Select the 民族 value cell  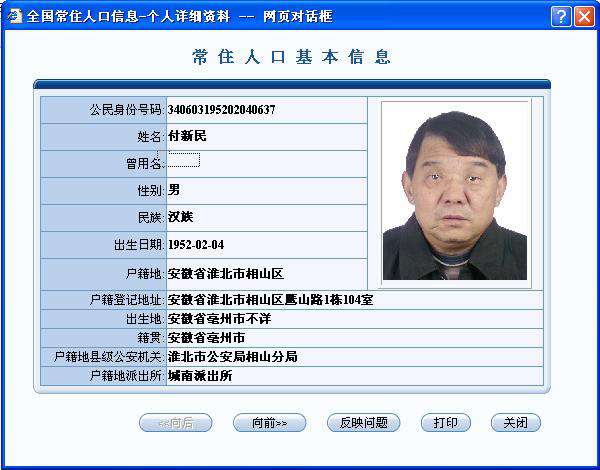[265, 217]
